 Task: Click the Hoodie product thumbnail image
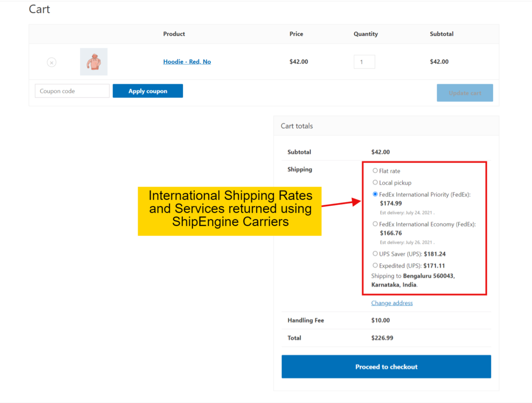[94, 61]
